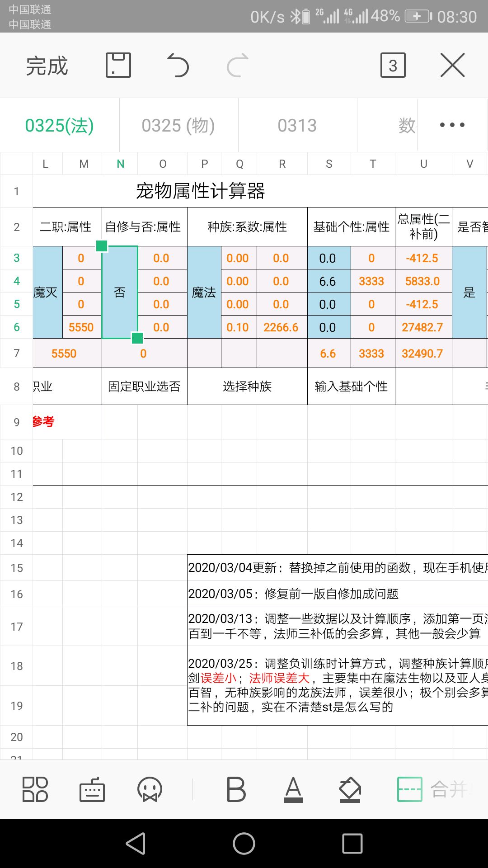Click the 2020/03/13 update note
The height and width of the screenshot is (868, 488).
coord(338,626)
